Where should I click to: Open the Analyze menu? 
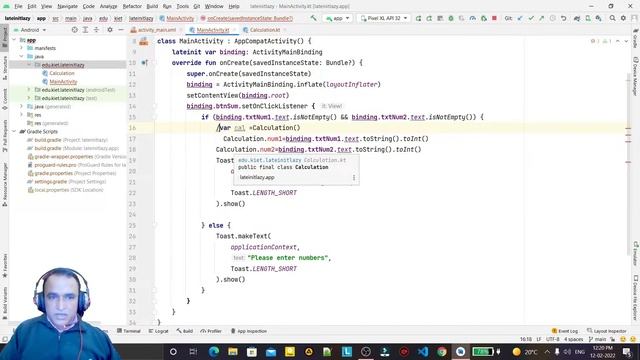coord(108,7)
